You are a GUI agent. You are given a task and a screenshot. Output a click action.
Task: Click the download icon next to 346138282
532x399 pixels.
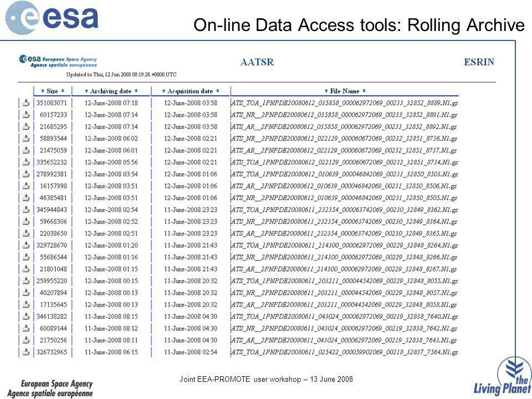tap(26, 316)
